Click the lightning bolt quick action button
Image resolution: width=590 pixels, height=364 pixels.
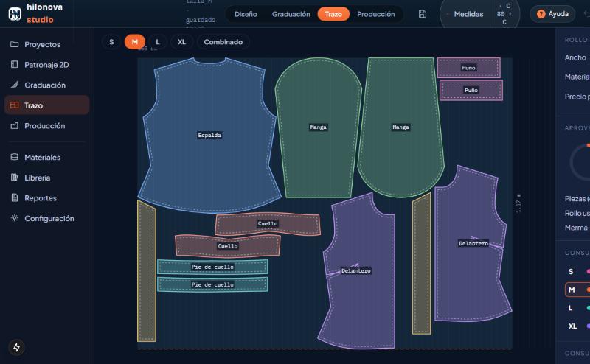click(16, 347)
